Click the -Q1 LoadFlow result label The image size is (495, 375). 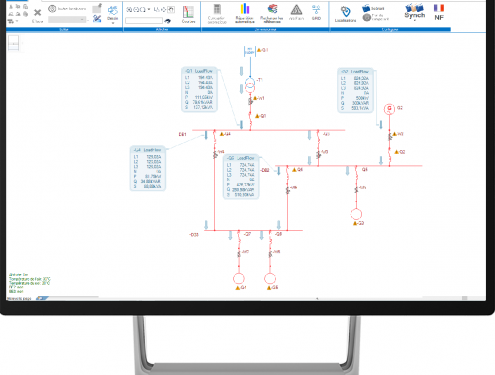tap(199, 90)
